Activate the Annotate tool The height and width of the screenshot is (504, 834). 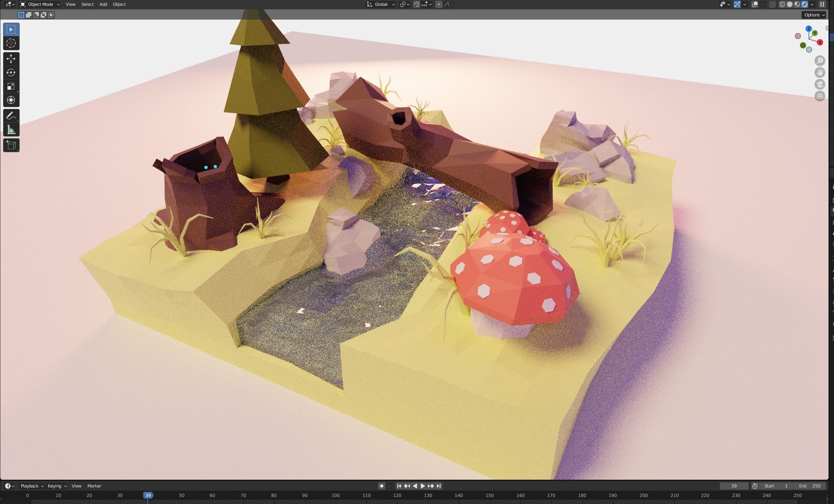tap(11, 115)
